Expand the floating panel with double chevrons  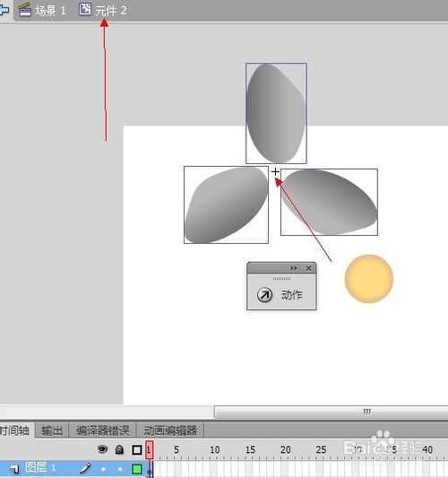coord(294,268)
